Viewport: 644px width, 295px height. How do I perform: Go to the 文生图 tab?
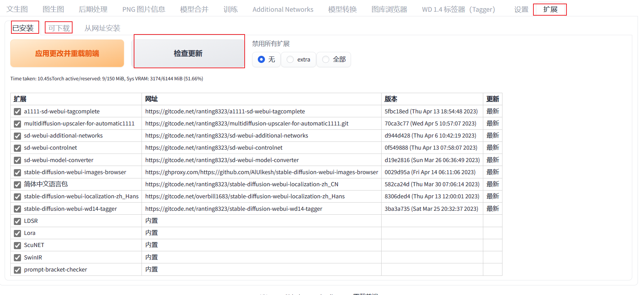pos(17,9)
